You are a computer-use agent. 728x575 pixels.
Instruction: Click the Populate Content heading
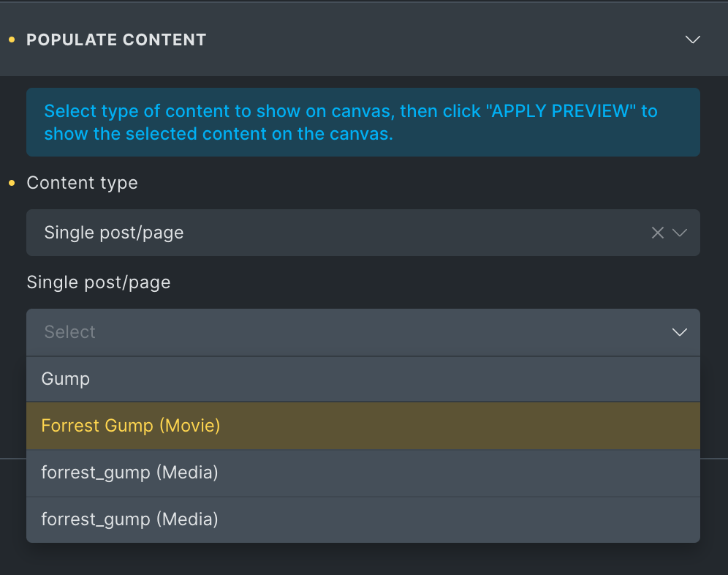click(x=116, y=40)
